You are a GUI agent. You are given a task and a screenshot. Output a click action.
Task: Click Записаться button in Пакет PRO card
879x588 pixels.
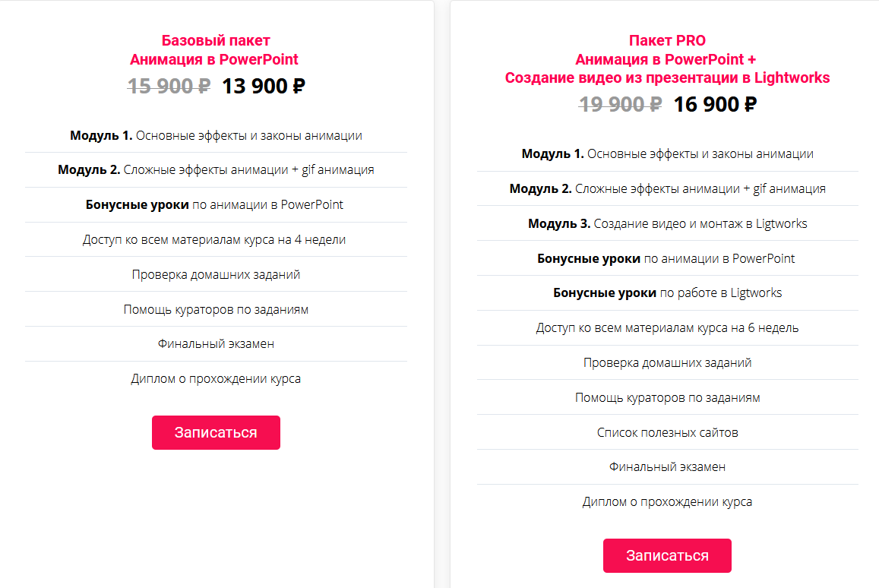pyautogui.click(x=667, y=555)
